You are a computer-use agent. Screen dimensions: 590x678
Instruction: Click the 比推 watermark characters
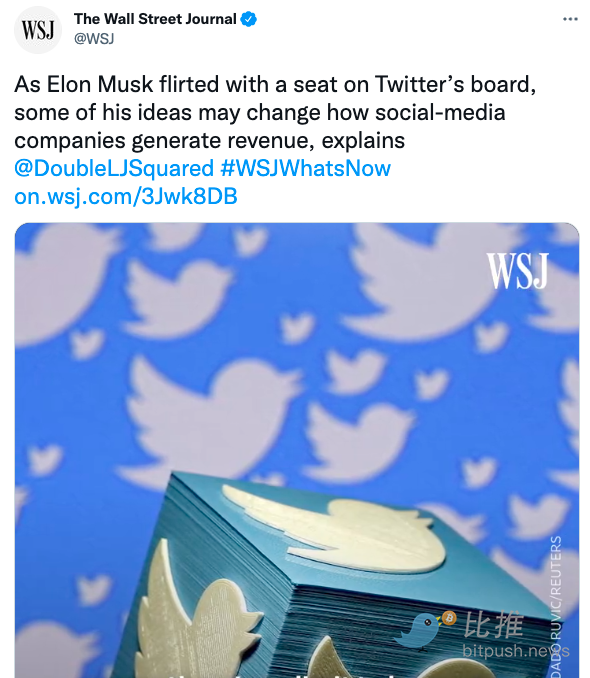click(494, 624)
